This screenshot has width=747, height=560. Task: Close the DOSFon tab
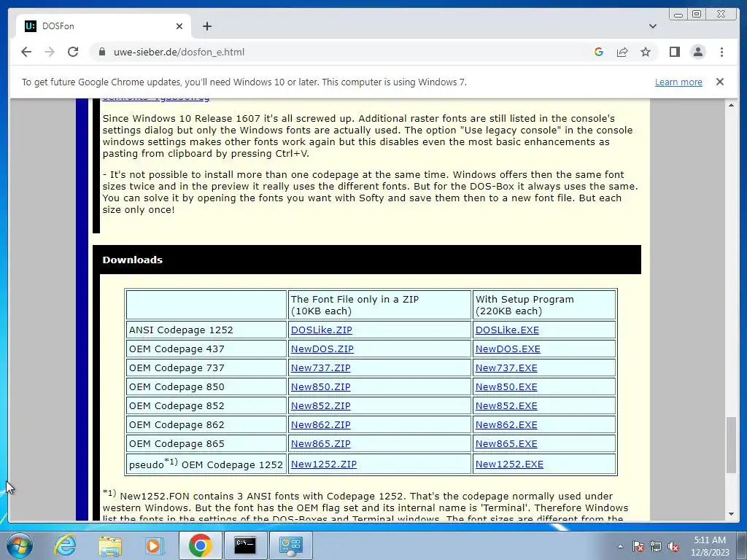(179, 26)
